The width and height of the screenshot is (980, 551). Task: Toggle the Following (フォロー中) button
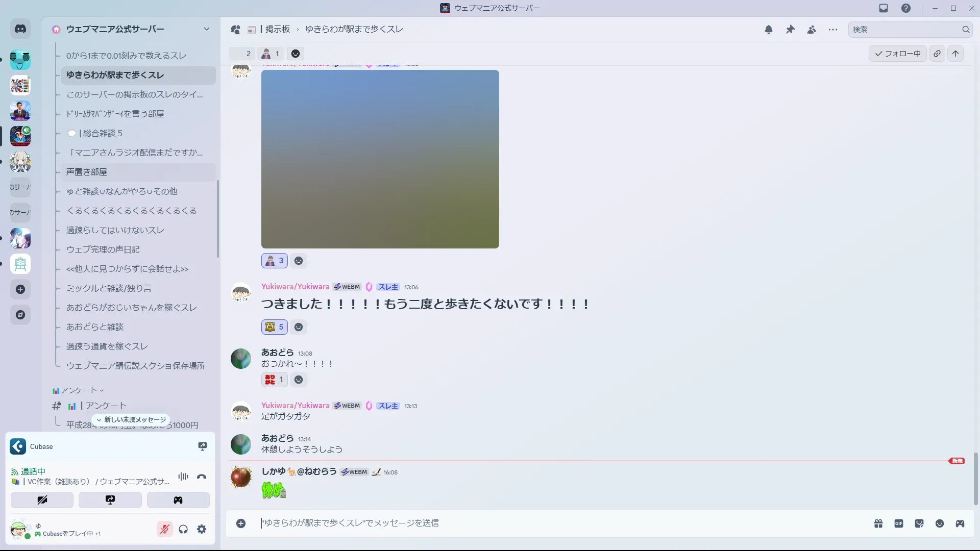(897, 54)
